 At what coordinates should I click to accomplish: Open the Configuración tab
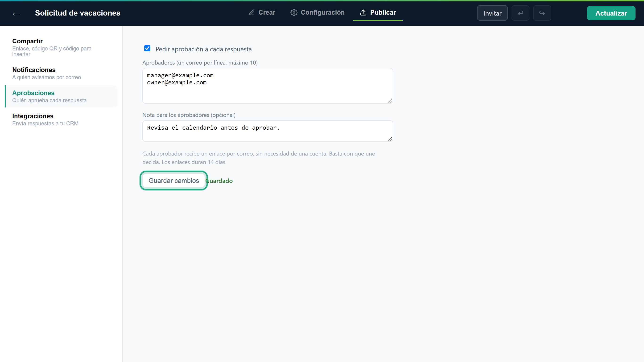point(318,12)
